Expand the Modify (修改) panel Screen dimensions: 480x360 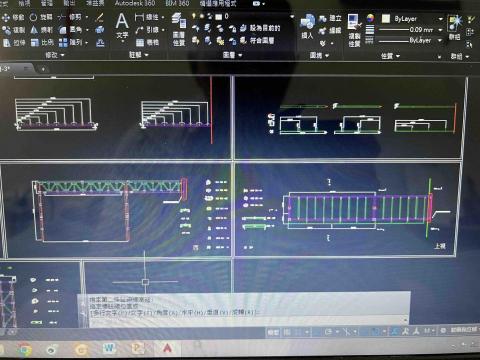(x=55, y=55)
